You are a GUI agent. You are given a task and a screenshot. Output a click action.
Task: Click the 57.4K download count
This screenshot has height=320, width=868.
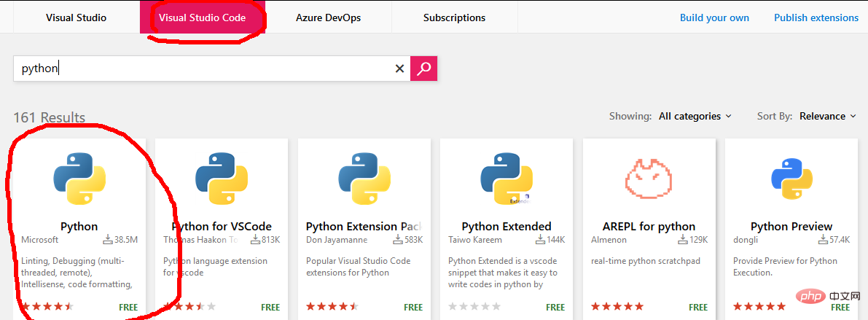coord(834,240)
